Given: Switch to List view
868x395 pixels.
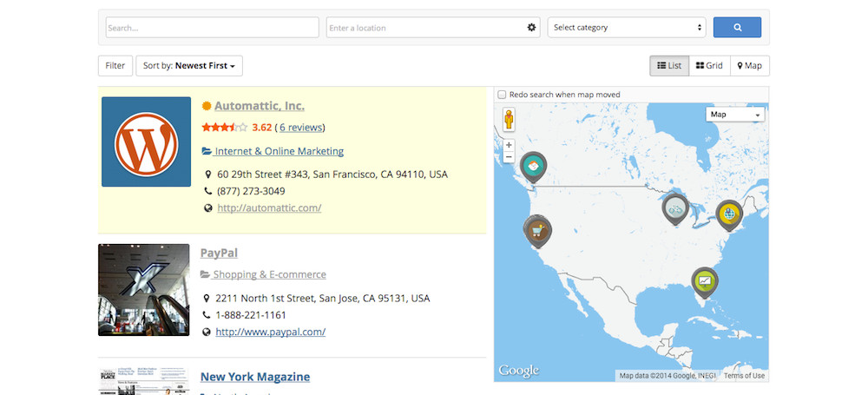Looking at the screenshot, I should click(x=669, y=66).
